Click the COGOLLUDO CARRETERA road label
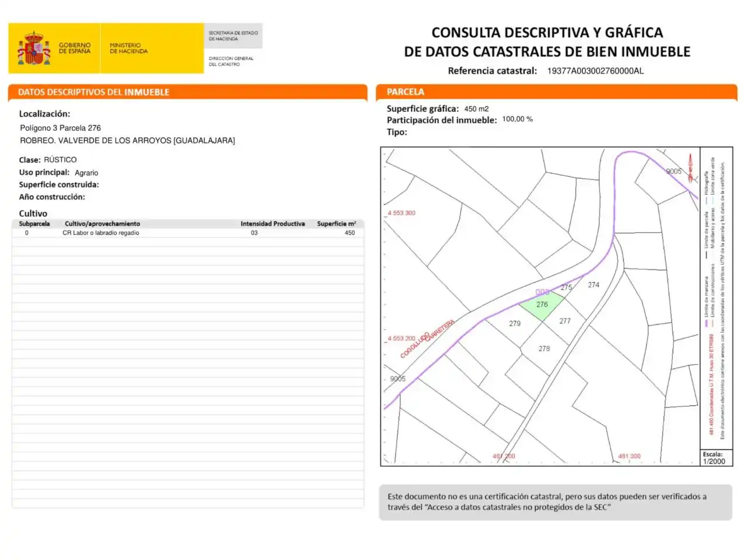Image resolution: width=747 pixels, height=560 pixels. coord(427,339)
